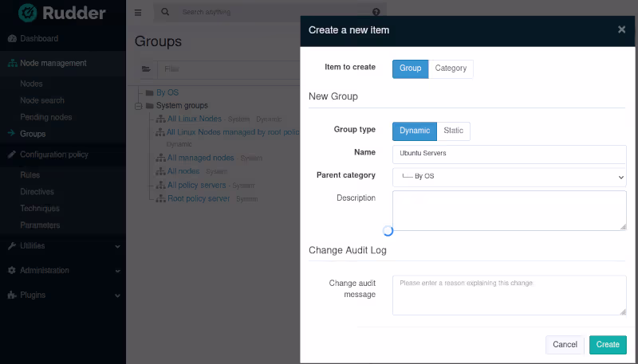Click the help question mark icon

tap(376, 13)
